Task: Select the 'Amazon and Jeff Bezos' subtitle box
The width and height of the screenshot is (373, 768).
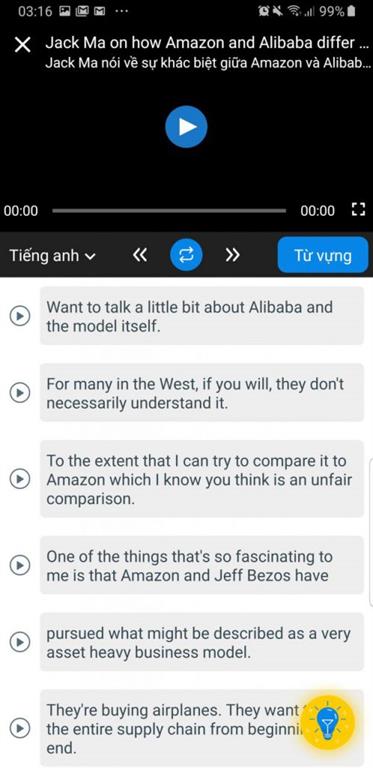Action: [202, 565]
